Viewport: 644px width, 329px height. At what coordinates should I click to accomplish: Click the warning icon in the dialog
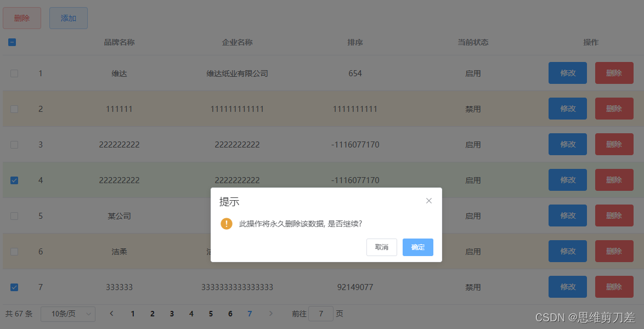pos(227,224)
